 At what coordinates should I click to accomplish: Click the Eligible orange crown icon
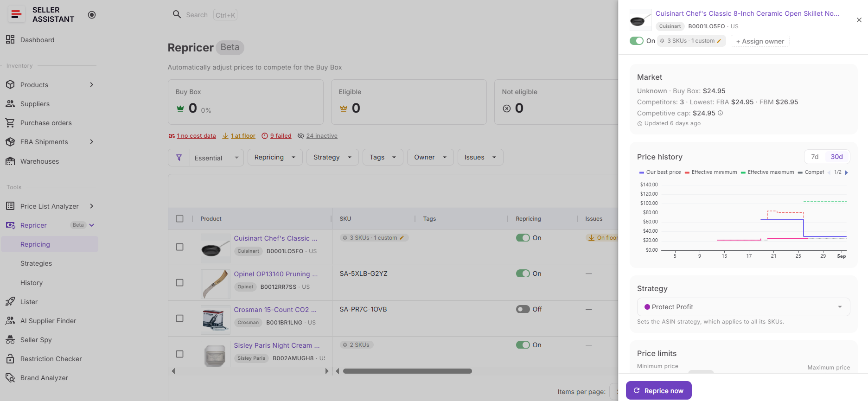pyautogui.click(x=344, y=108)
